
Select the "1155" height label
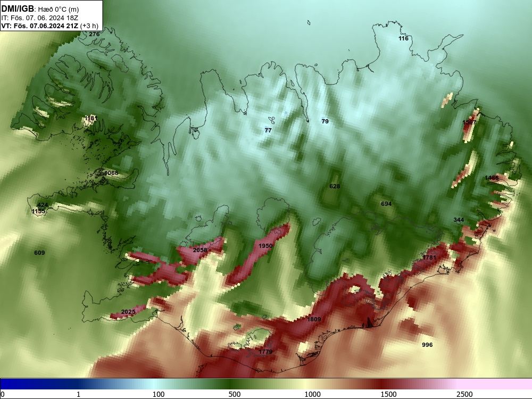click(38, 211)
